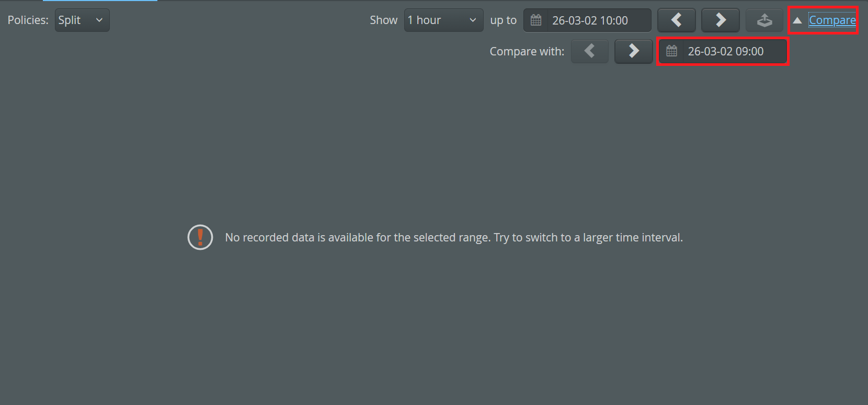This screenshot has width=868, height=405.
Task: Click the No recorded data message text
Action: [x=453, y=238]
